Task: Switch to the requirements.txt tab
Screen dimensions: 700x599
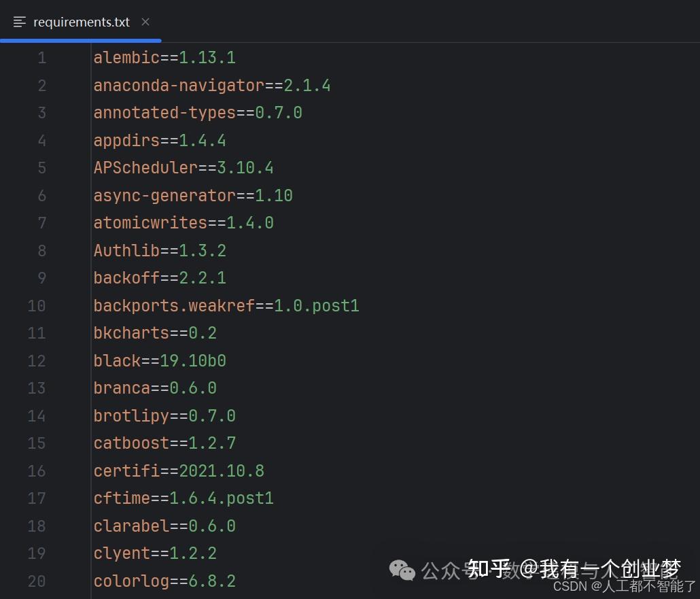Action: pyautogui.click(x=82, y=21)
